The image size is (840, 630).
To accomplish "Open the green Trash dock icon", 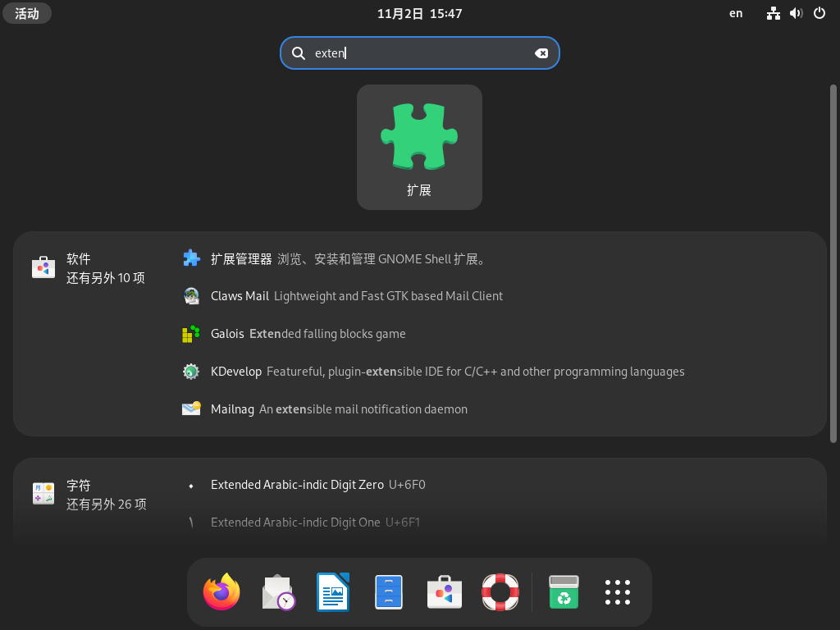I will click(x=564, y=592).
